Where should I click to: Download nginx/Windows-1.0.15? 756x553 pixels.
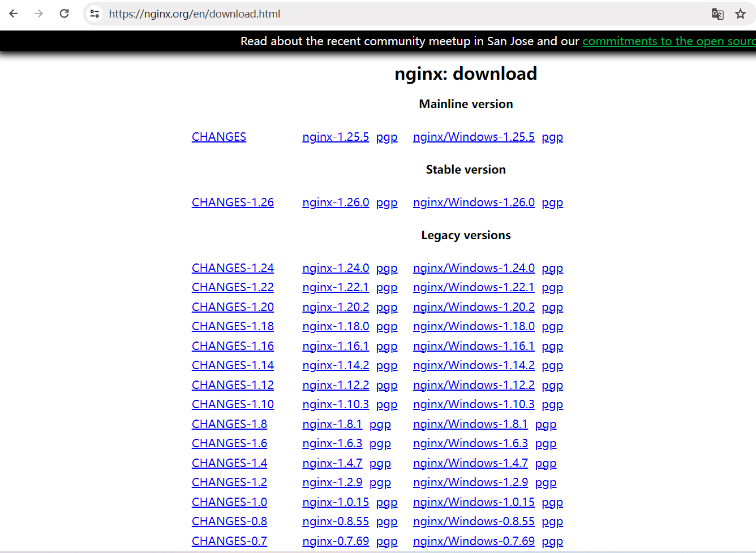coord(474,502)
